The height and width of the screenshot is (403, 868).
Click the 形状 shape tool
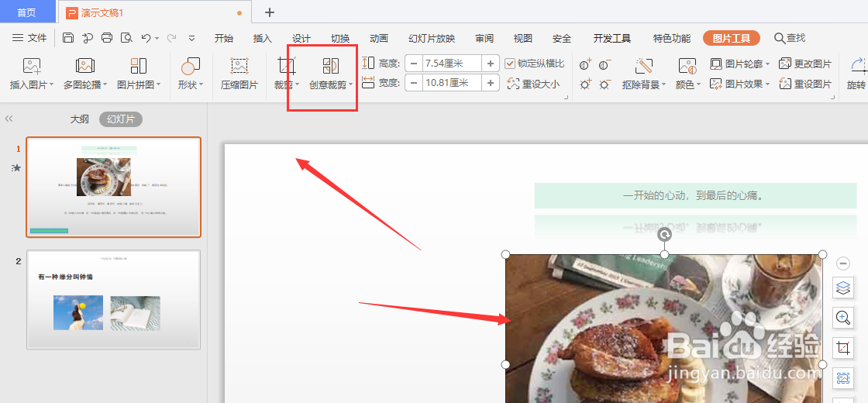pyautogui.click(x=191, y=74)
